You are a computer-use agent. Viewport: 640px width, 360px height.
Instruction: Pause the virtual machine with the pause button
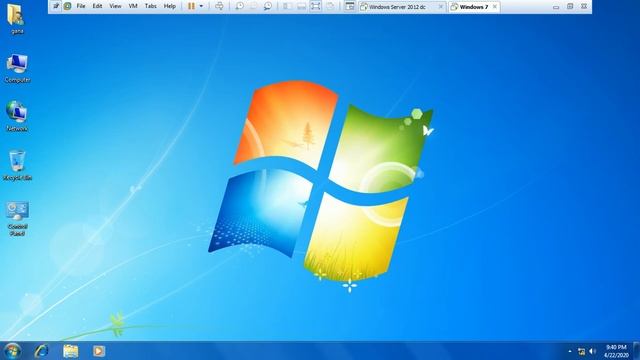pos(191,6)
